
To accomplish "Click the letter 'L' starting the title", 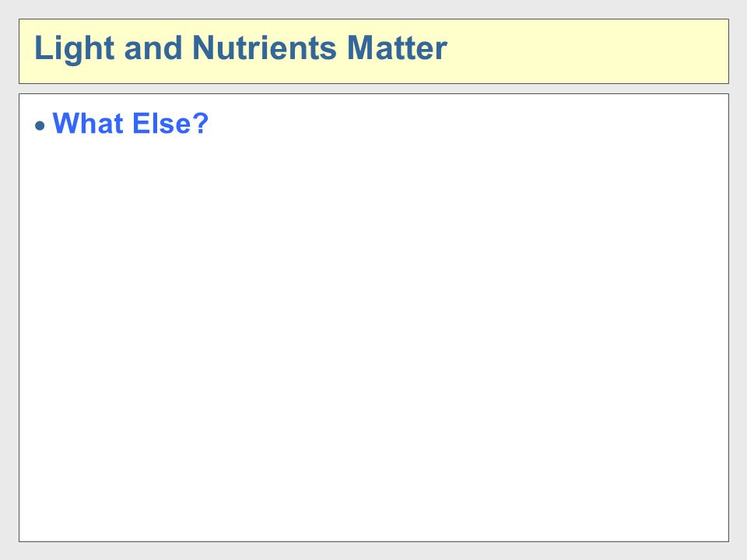I will tap(43, 47).
